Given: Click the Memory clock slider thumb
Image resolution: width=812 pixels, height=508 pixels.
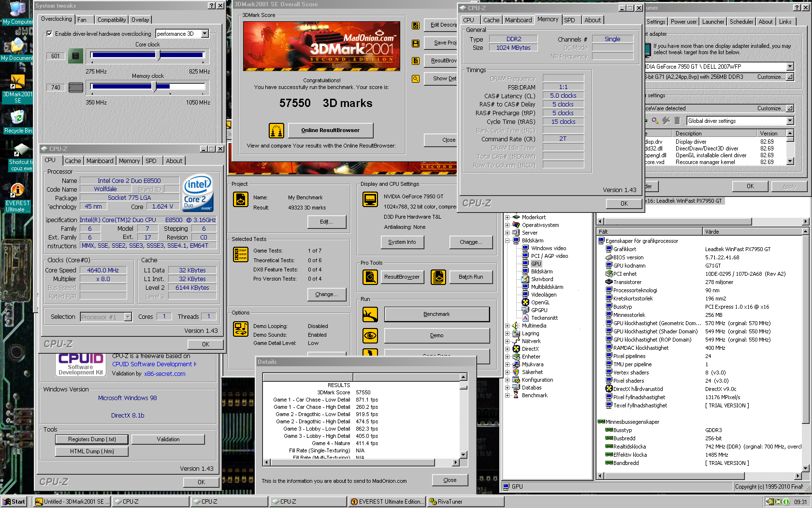Looking at the screenshot, I should 154,87.
